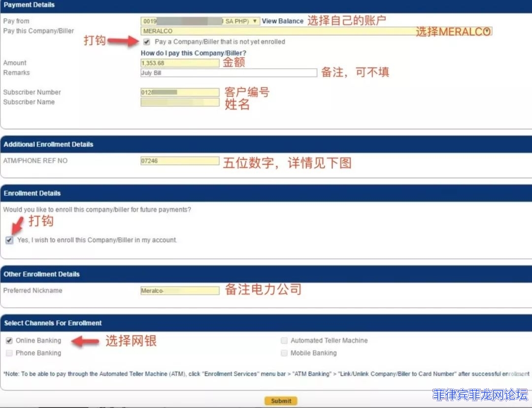Click the Additional Enrollment Details header
532x408 pixels.
tap(266, 144)
